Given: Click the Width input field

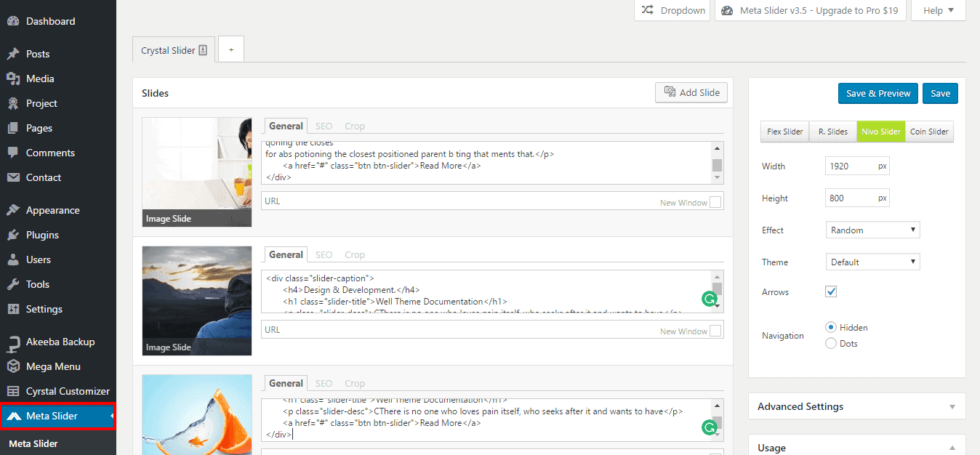Looking at the screenshot, I should tap(851, 166).
